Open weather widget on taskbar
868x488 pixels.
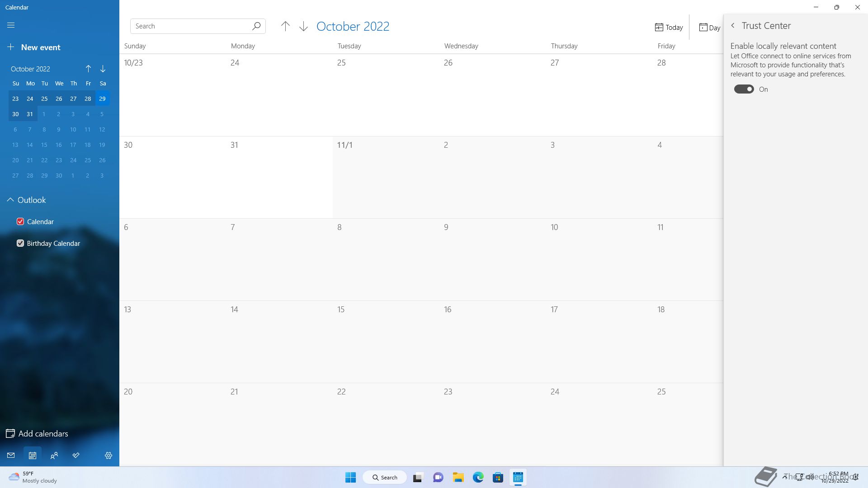pyautogui.click(x=33, y=477)
